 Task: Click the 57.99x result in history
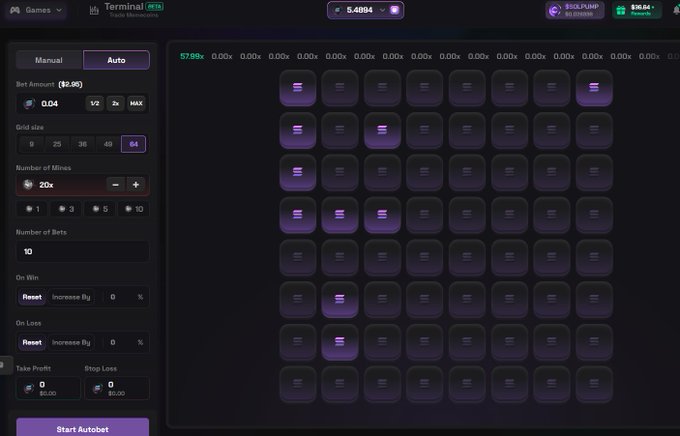pos(192,56)
